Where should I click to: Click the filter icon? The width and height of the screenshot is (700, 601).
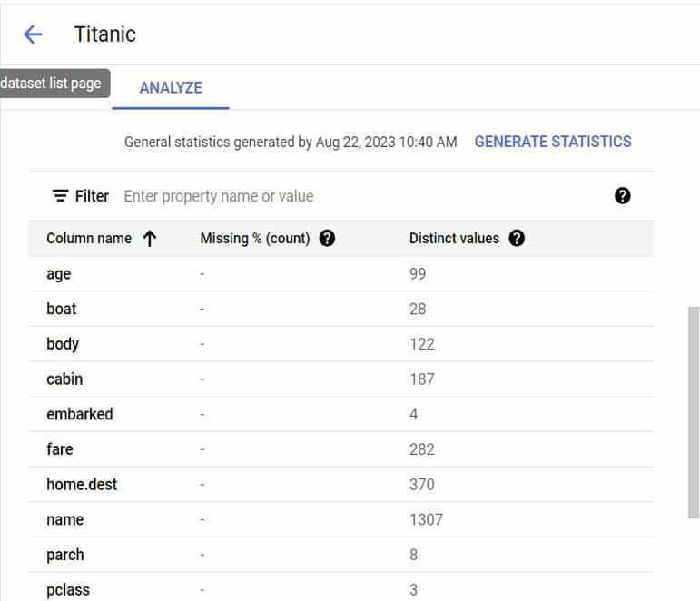(x=60, y=196)
